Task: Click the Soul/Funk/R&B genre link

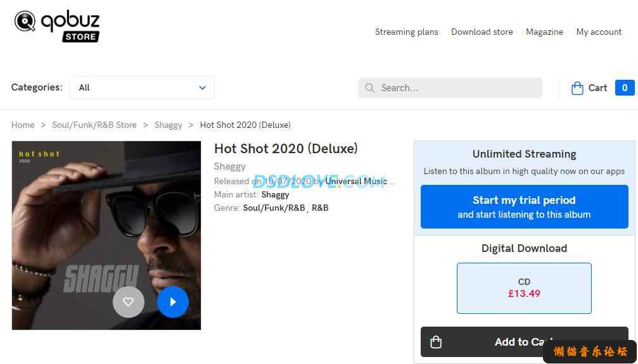Action: pyautogui.click(x=274, y=208)
